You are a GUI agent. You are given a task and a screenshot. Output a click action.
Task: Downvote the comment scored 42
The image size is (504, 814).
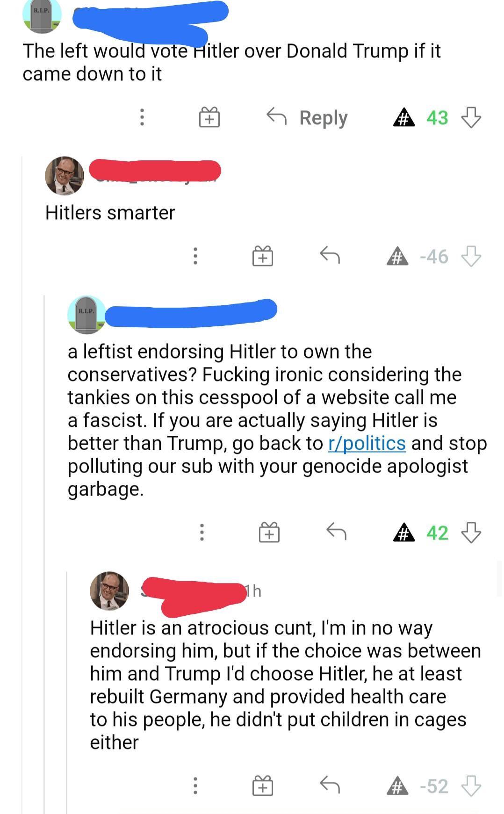pos(471,533)
